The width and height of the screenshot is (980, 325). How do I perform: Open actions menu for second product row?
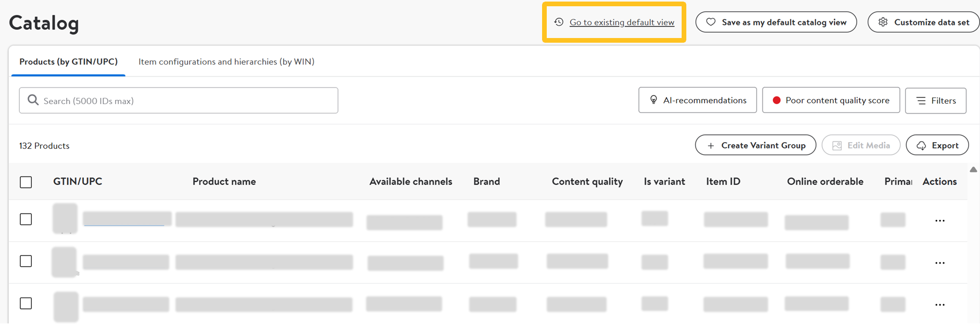939,263
